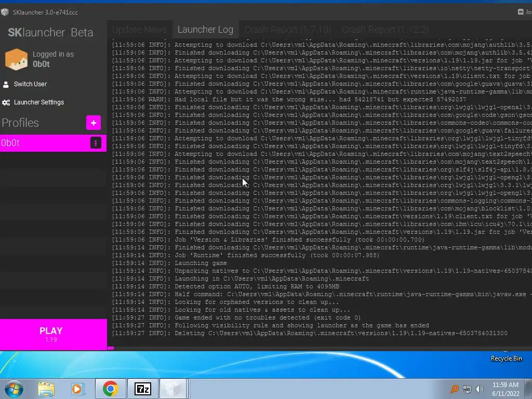Click the download progress bar
The width and height of the screenshot is (532, 399).
tap(320, 348)
